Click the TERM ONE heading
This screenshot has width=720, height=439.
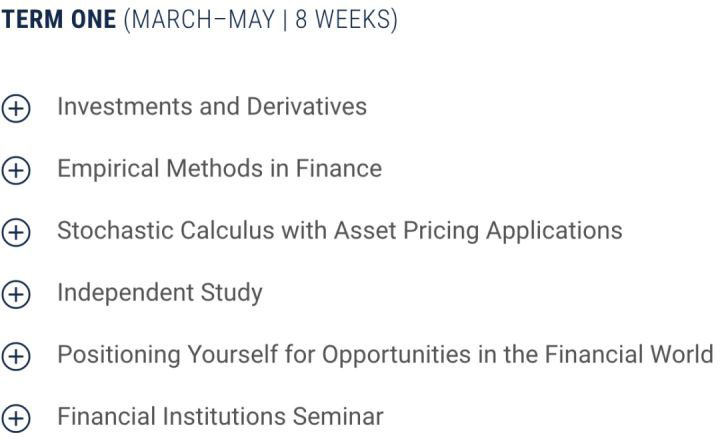(59, 20)
